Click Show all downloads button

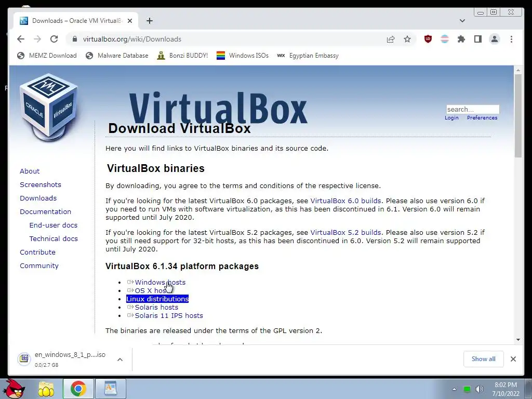483,359
